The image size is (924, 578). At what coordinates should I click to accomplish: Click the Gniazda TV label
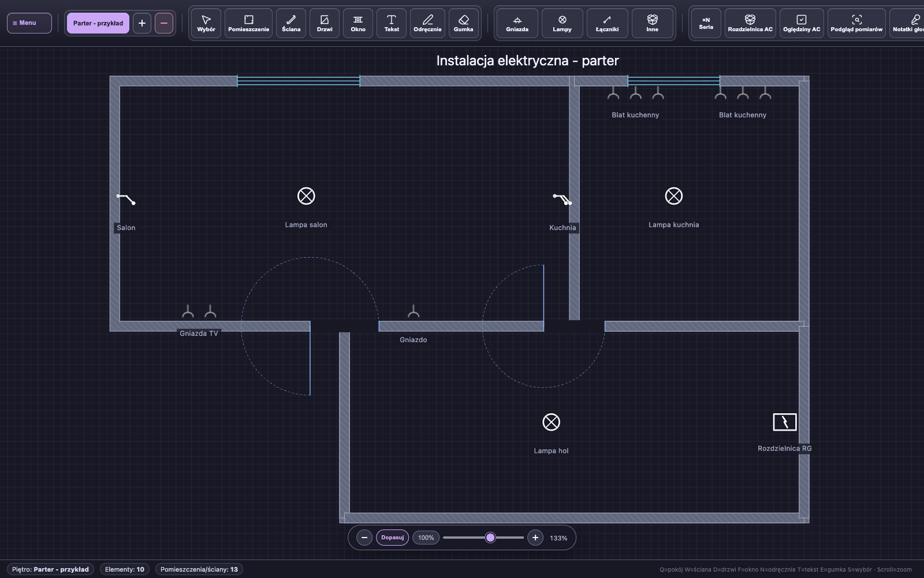(199, 334)
